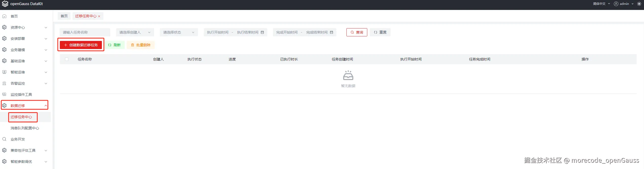The height and width of the screenshot is (169, 644).
Task: Click the gear icon beside 业务建模
Action: 4,50
